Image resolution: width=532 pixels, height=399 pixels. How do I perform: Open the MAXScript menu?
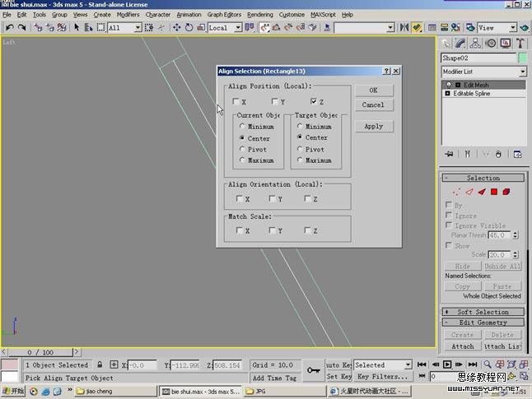tap(323, 15)
